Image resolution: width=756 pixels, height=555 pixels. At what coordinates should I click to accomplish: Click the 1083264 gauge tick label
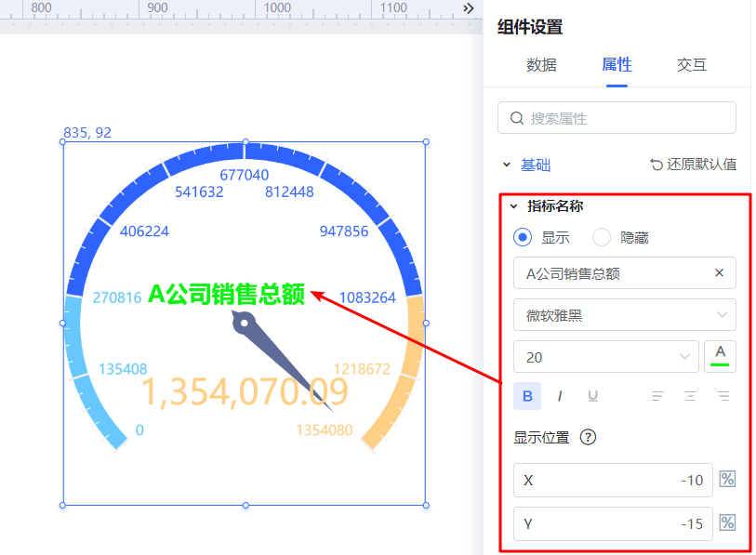point(367,297)
